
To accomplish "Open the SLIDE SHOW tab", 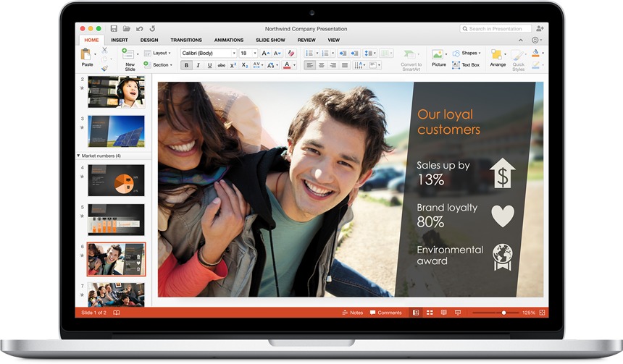I will click(269, 40).
